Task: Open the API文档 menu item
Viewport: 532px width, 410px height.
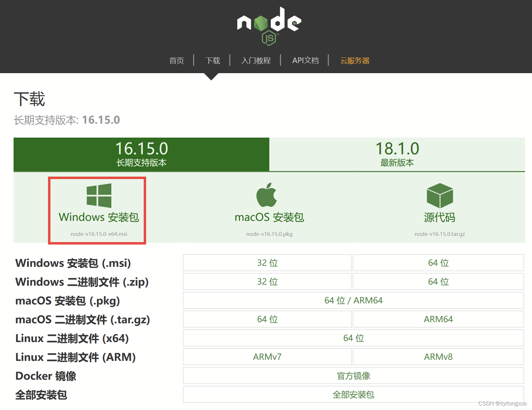Action: [305, 60]
